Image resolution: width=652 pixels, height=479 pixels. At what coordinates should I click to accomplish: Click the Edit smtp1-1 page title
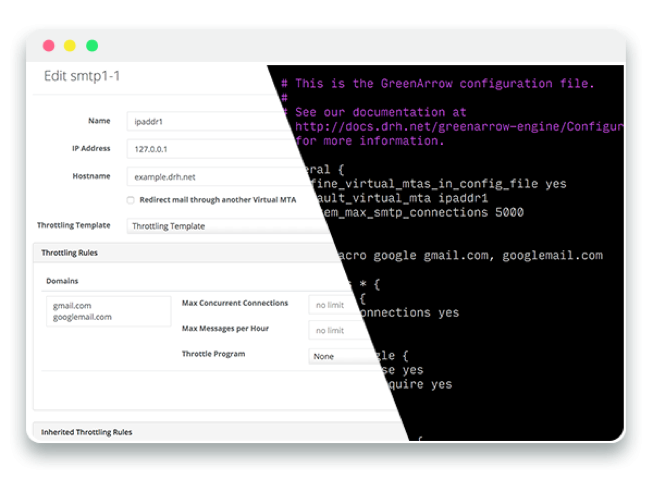tap(82, 76)
